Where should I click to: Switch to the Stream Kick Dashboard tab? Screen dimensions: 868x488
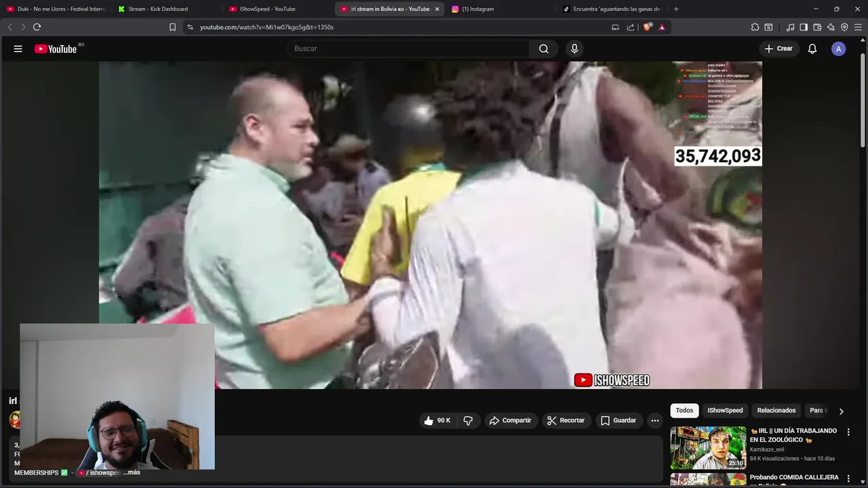pos(166,9)
